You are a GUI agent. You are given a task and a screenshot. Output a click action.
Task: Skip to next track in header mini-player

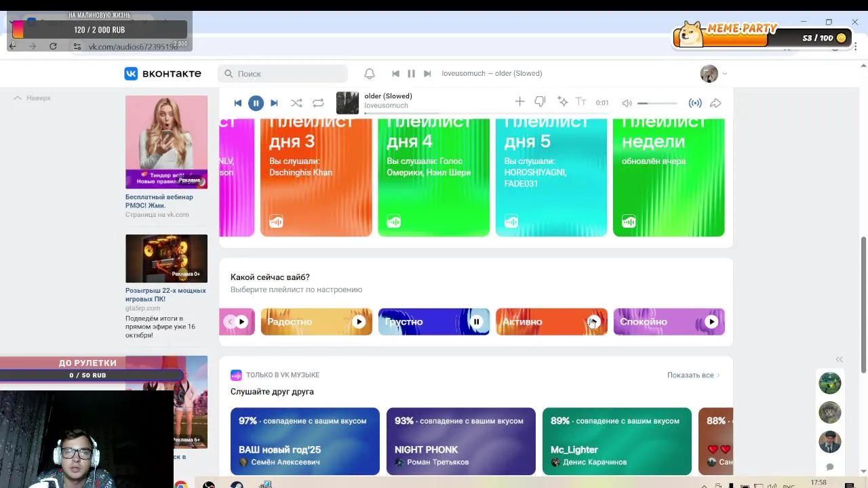tap(427, 73)
